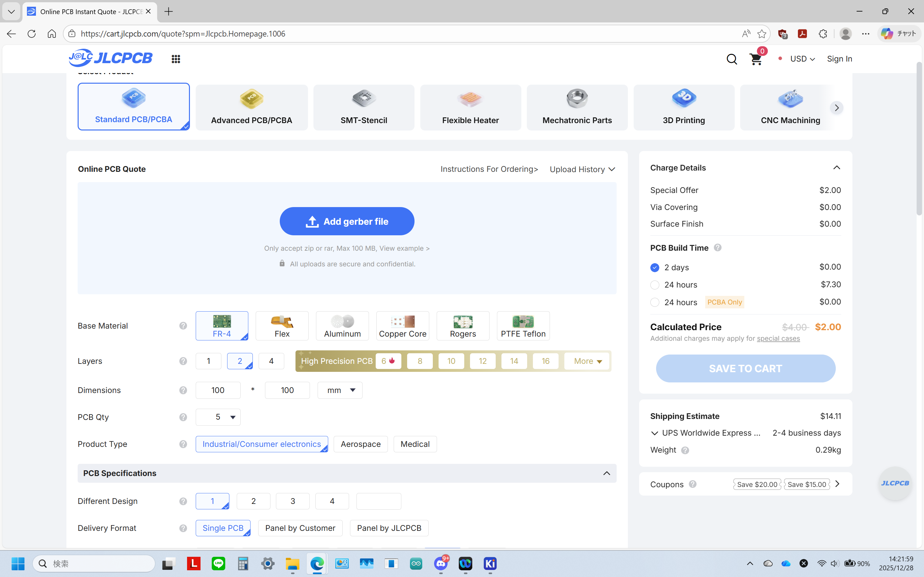Click PCB Build Time help icon

point(717,248)
